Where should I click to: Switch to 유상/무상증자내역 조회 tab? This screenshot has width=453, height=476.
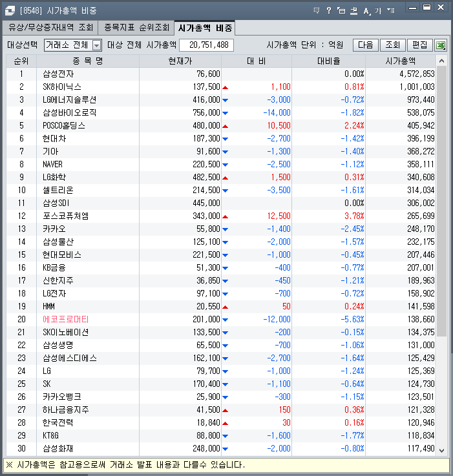coord(50,28)
